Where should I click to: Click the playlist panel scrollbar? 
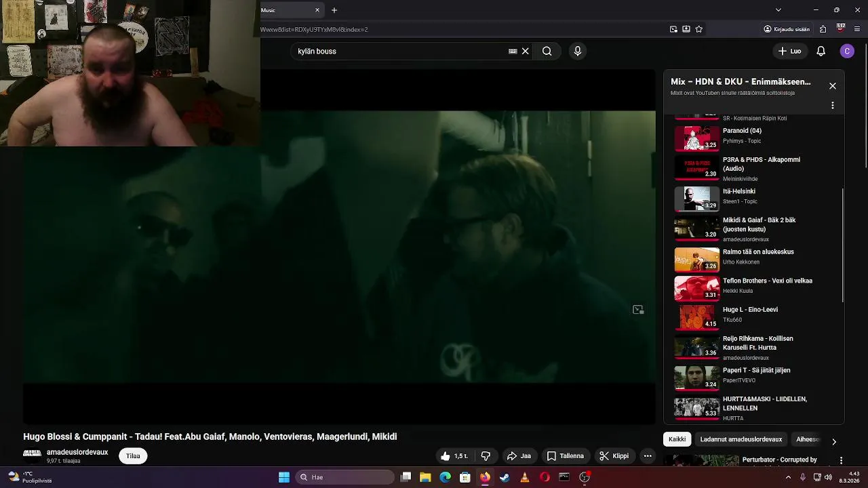click(x=842, y=245)
